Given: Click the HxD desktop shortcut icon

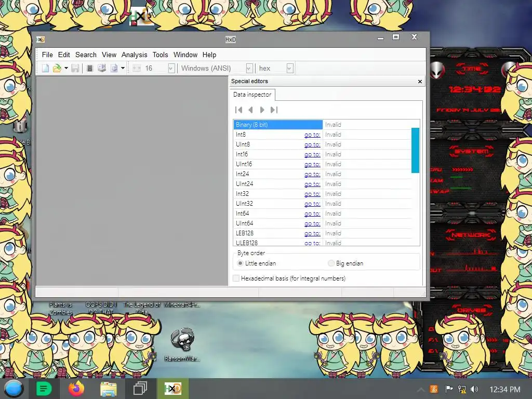Looking at the screenshot, I should [x=141, y=17].
